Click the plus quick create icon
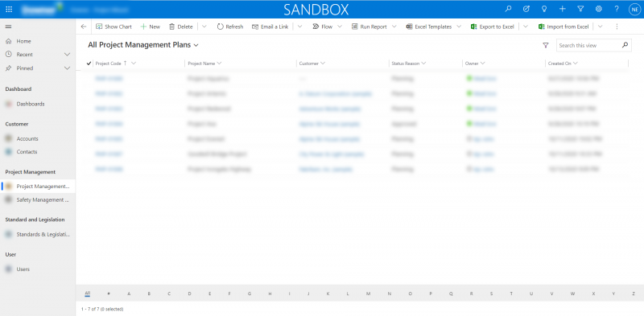Screen dimensions: 644x316 tap(562, 9)
